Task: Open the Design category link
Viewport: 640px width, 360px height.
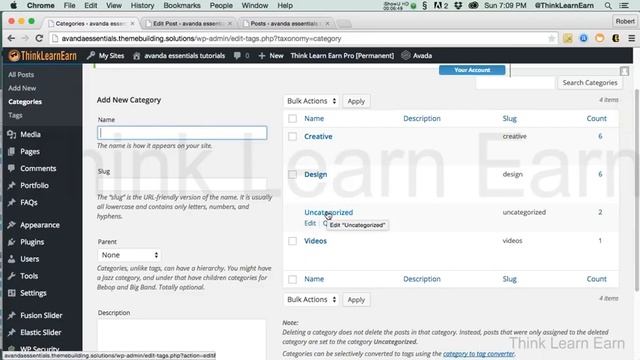Action: (316, 174)
